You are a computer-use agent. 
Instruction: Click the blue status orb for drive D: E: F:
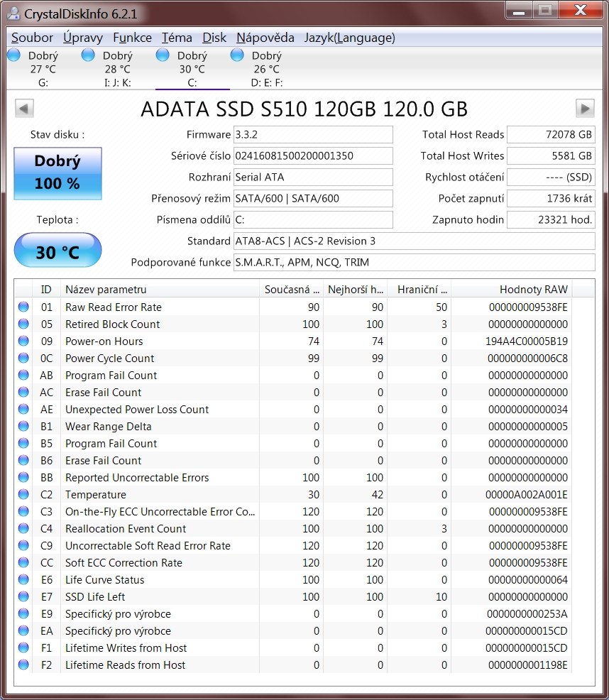[x=237, y=55]
